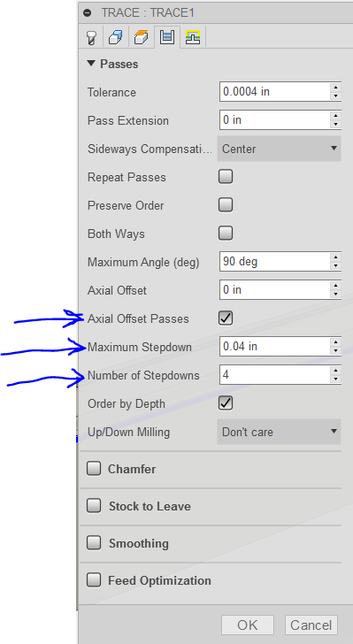Image resolution: width=353 pixels, height=644 pixels.
Task: Collapse the TRACE dialog via minus icon
Action: [87, 12]
